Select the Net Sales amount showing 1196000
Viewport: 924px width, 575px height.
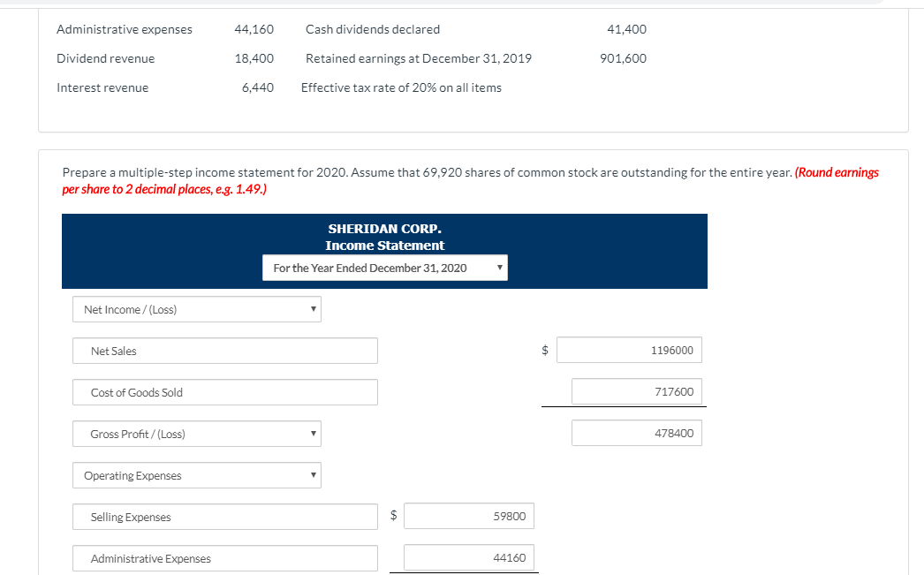(629, 350)
